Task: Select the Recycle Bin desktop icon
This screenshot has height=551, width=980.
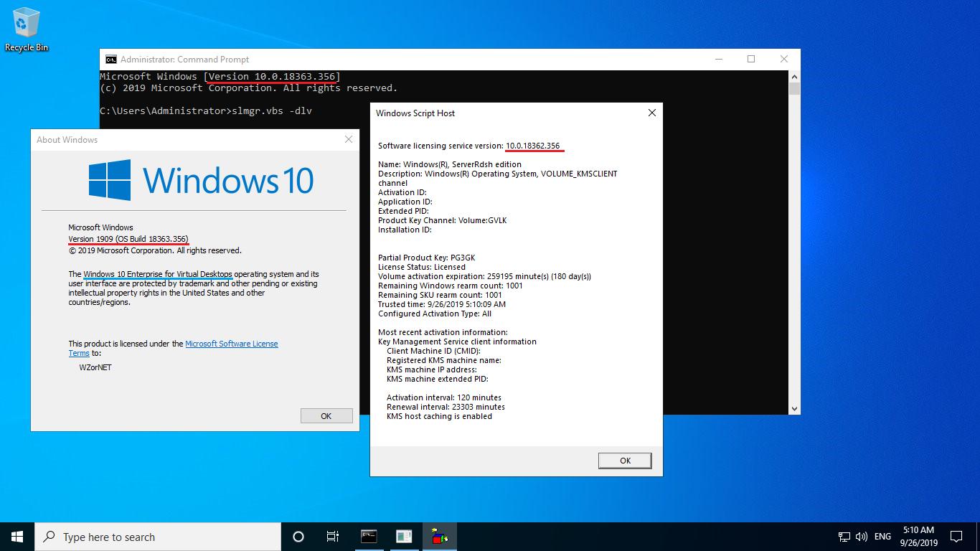Action: click(x=27, y=30)
